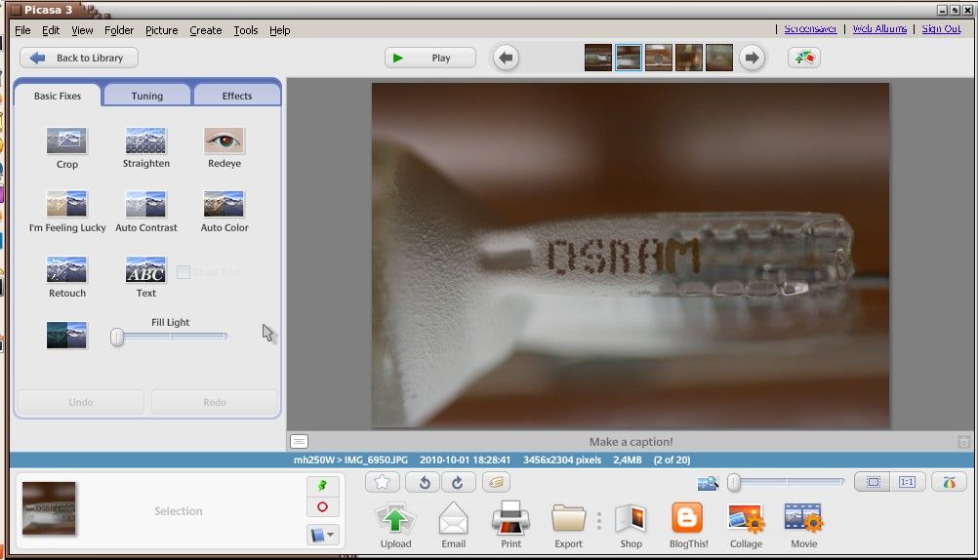Select fourth filmstrip thumbnail
The height and width of the screenshot is (560, 978).
coord(688,58)
